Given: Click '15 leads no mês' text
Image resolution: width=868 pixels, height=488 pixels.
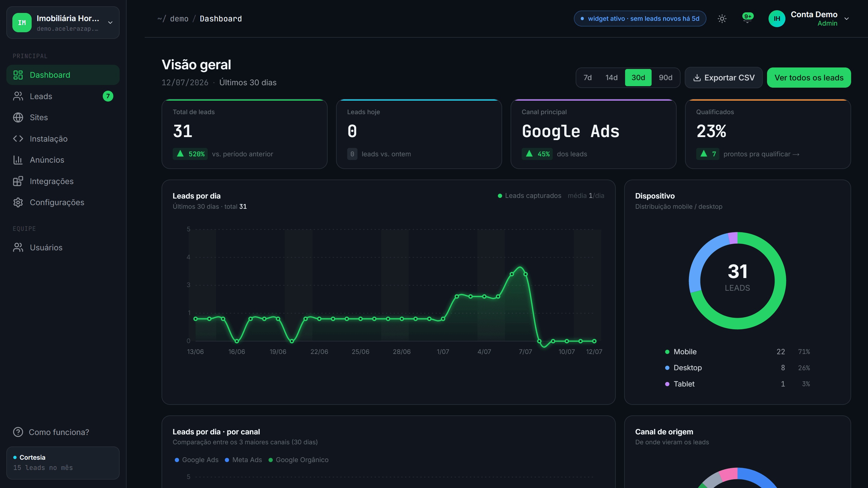Looking at the screenshot, I should coord(43,468).
